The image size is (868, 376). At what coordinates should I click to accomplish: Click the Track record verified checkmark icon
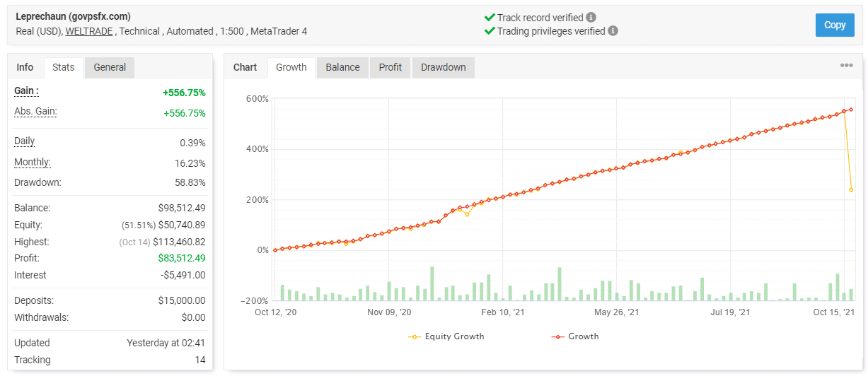point(489,18)
